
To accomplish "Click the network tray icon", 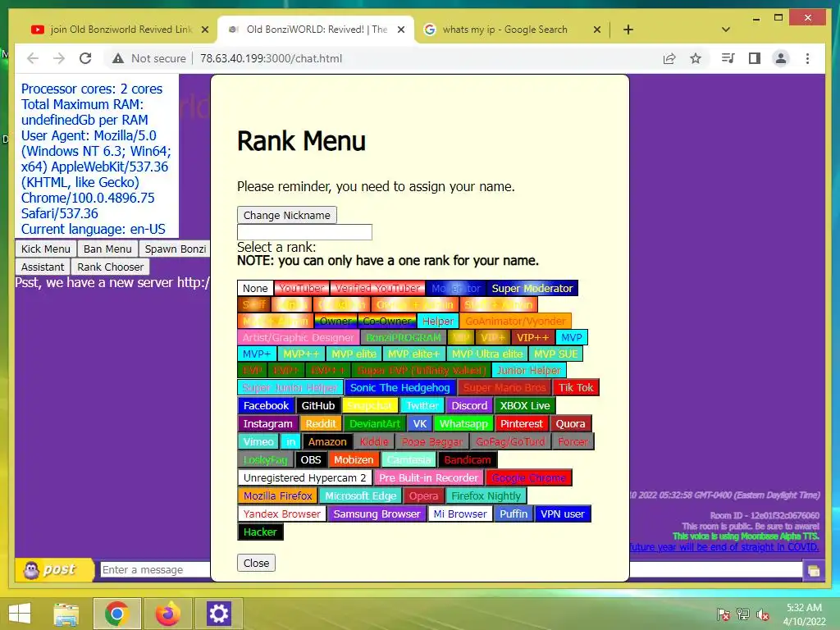I will click(x=743, y=614).
